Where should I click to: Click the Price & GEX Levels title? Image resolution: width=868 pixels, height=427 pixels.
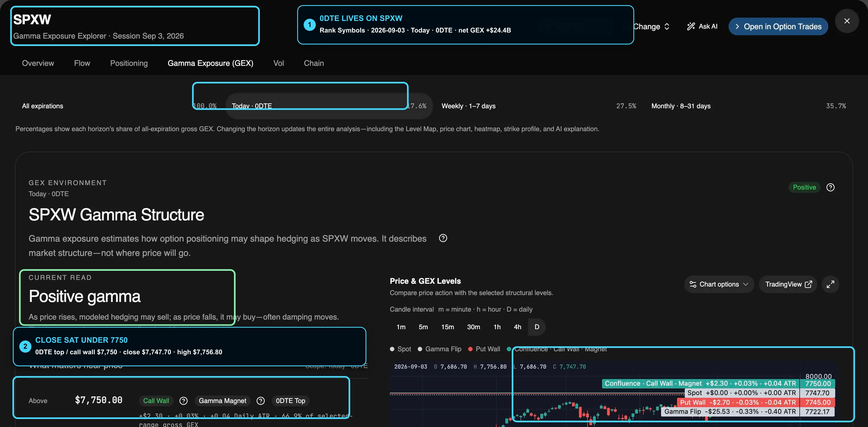pos(425,281)
